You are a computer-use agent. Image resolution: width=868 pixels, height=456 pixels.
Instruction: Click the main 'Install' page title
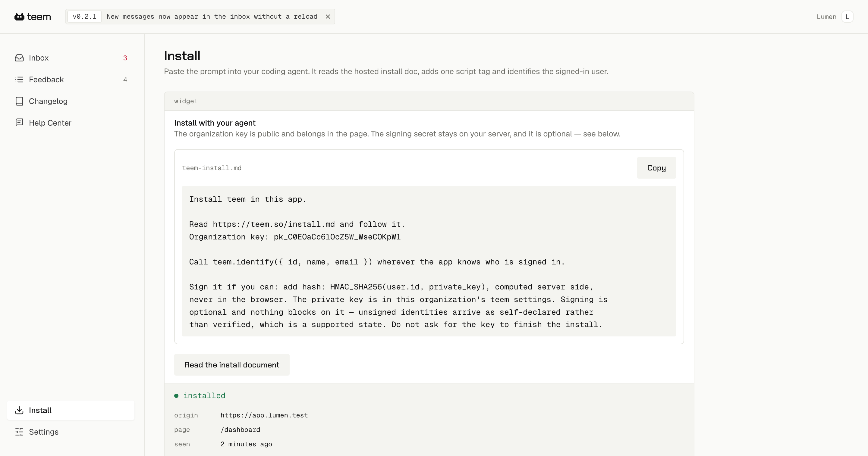pos(182,56)
